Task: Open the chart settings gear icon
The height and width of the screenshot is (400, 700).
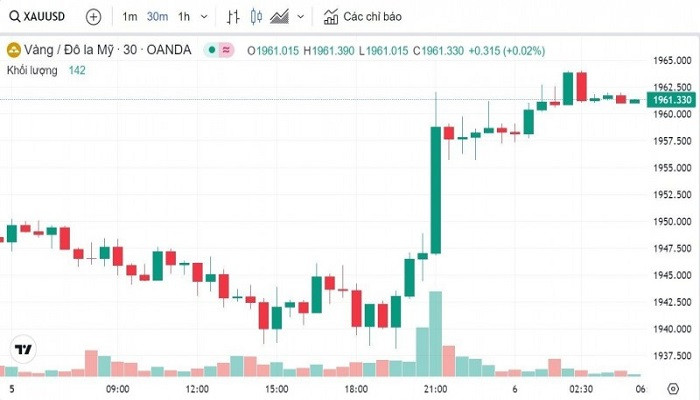Action: coord(671,388)
